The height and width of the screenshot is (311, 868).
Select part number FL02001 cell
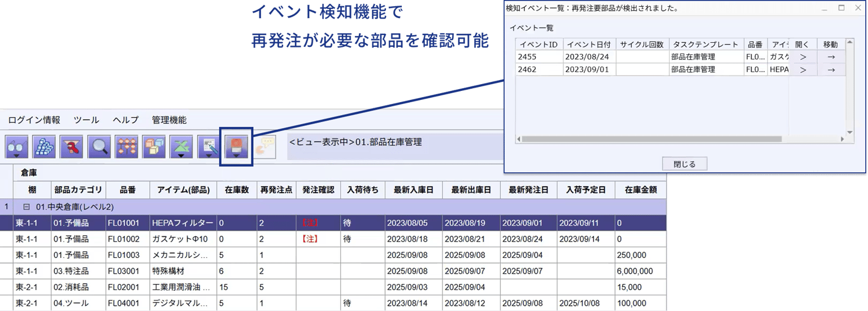[x=127, y=287]
